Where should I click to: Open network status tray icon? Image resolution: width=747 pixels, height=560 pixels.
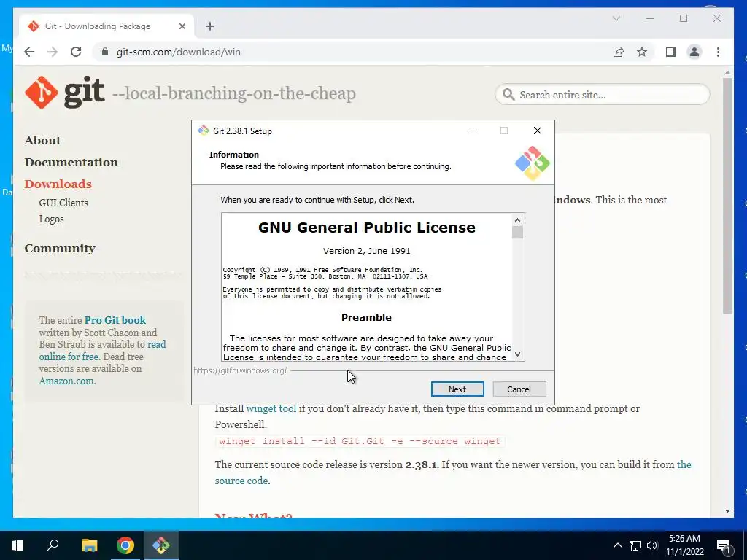pos(635,545)
